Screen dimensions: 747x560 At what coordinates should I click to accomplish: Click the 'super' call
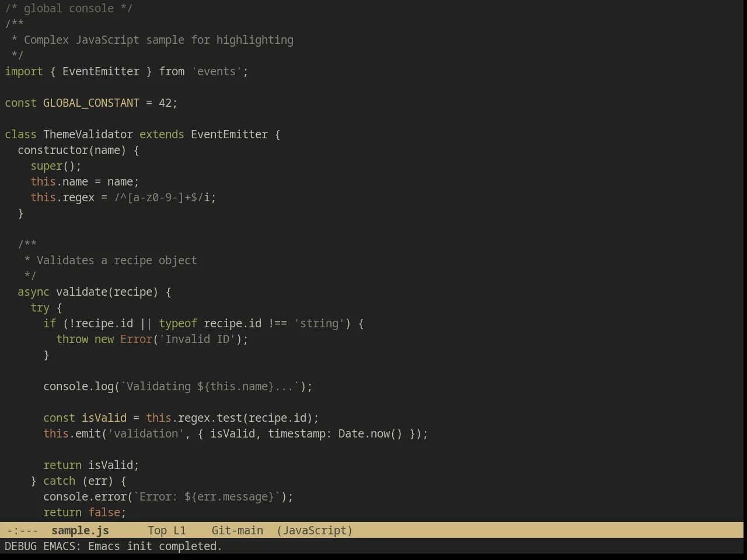pos(47,166)
